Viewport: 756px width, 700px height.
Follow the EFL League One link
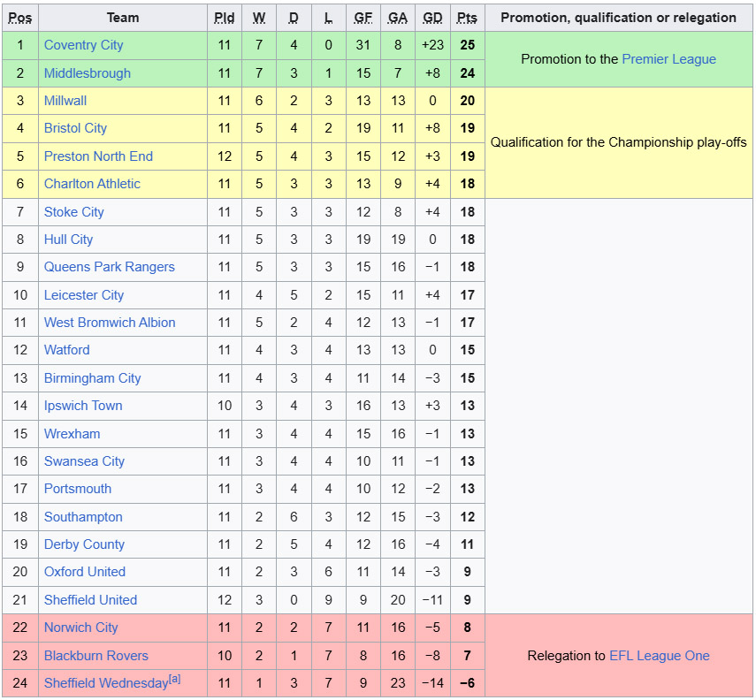659,656
